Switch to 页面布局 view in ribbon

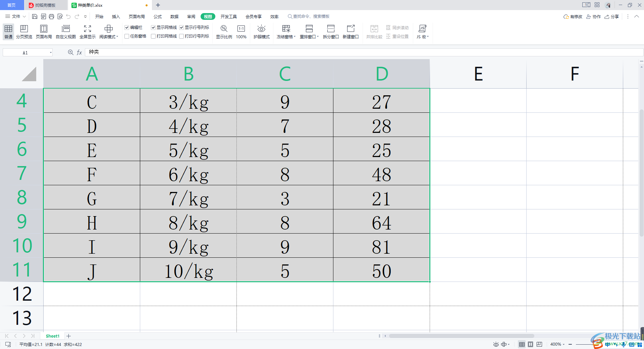(44, 32)
